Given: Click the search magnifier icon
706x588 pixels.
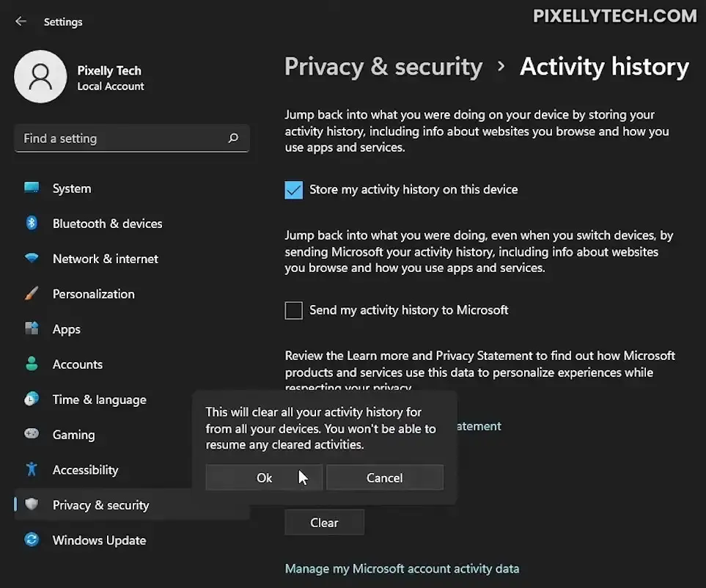Looking at the screenshot, I should (233, 138).
